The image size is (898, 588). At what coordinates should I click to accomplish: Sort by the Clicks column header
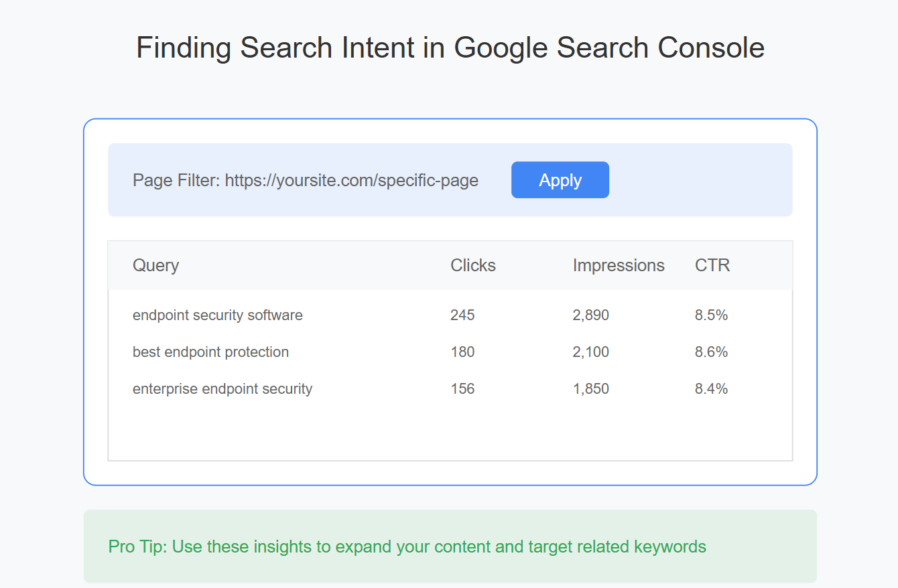(x=473, y=265)
